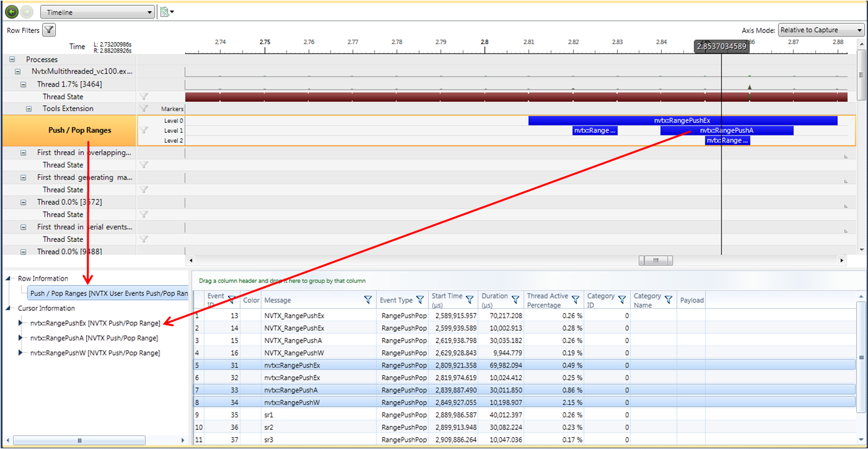Click the timeline horizontal scrollbar thumb
This screenshot has height=449, width=868.
point(655,261)
